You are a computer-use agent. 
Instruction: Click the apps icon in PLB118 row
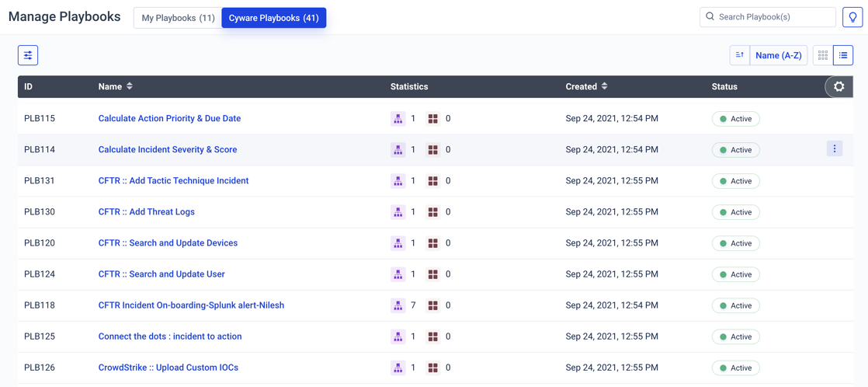(x=433, y=305)
